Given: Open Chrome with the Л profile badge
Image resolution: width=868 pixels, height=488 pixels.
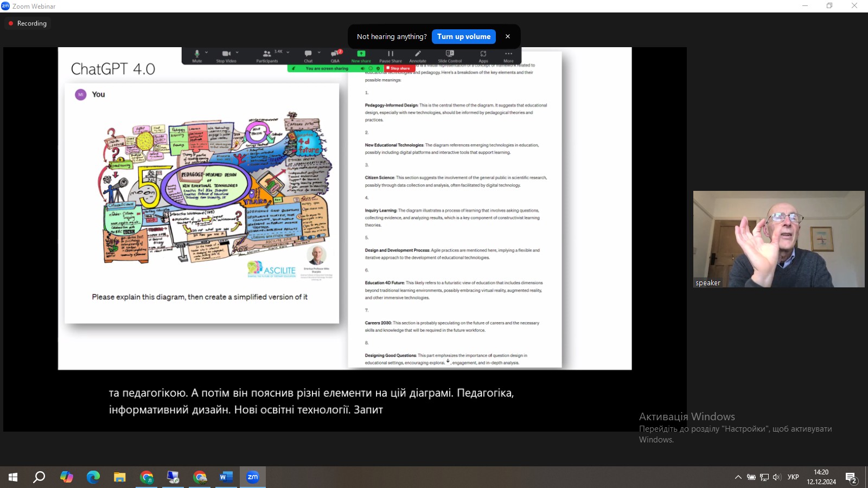Looking at the screenshot, I should pos(146,477).
